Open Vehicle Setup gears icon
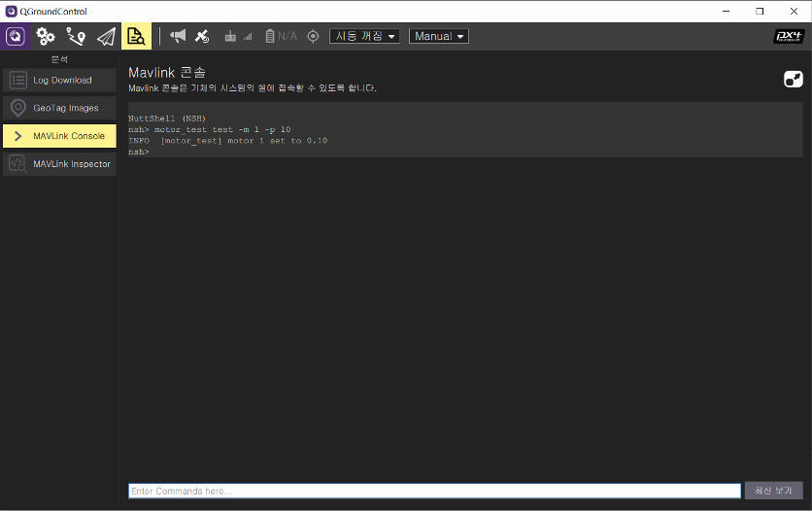 [46, 36]
